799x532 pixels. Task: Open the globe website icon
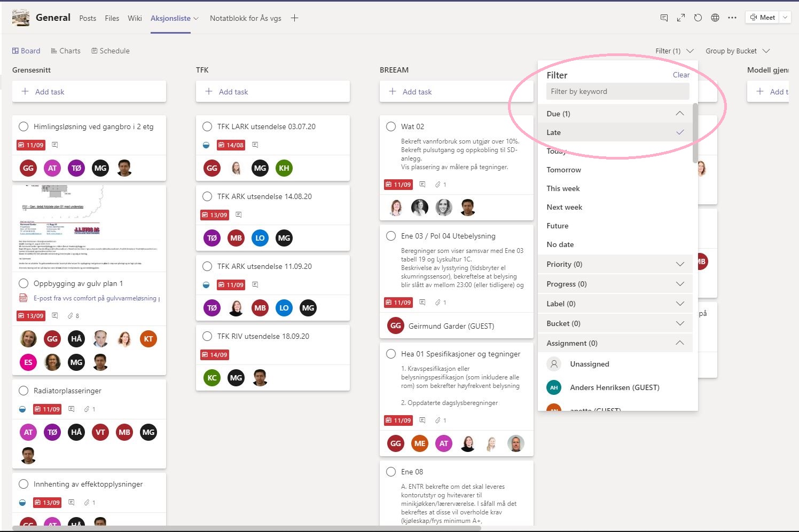tap(715, 18)
